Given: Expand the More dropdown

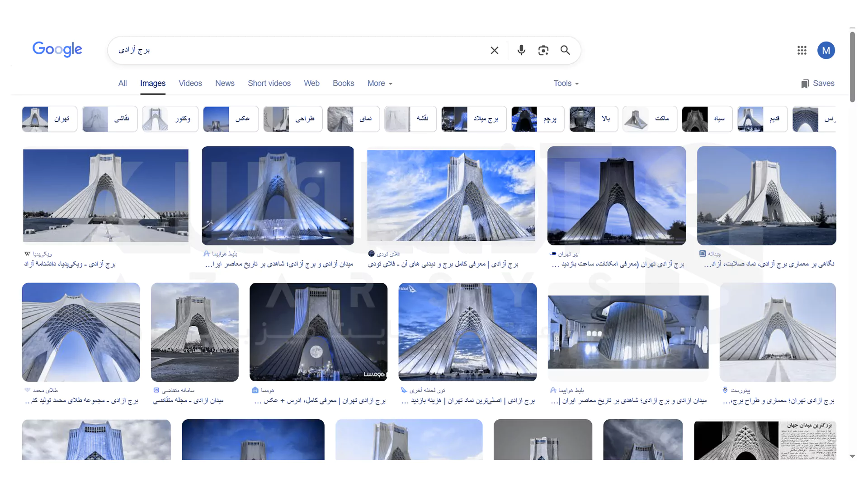Looking at the screenshot, I should click(x=380, y=83).
